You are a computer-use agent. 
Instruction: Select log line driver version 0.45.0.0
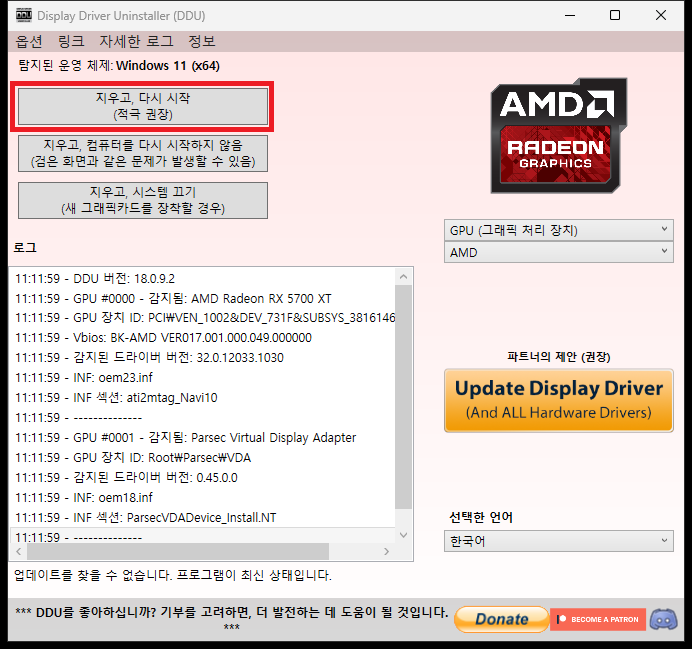coord(203,478)
